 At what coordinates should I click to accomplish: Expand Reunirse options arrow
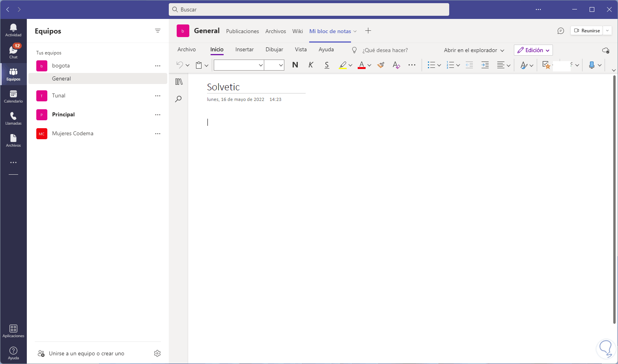607,31
